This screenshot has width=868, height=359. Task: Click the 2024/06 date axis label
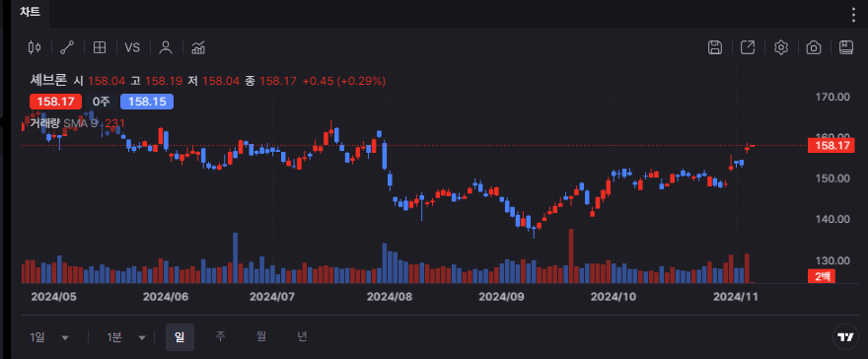point(166,297)
